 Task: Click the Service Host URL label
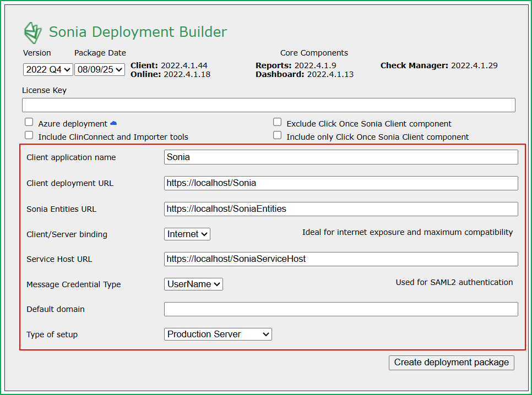59,259
